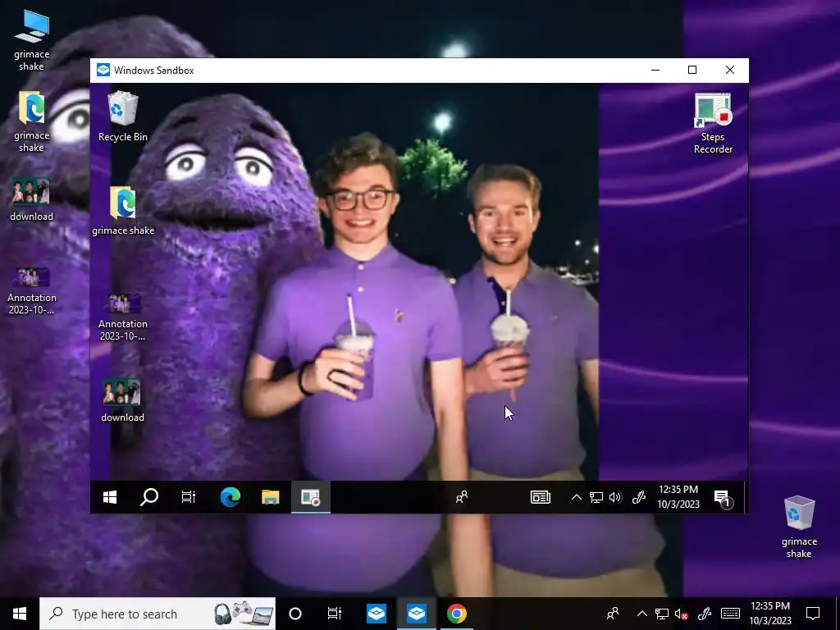Screen dimensions: 840x630
Task: Open File Explorer from the Sandbox taskbar
Action: tap(271, 497)
